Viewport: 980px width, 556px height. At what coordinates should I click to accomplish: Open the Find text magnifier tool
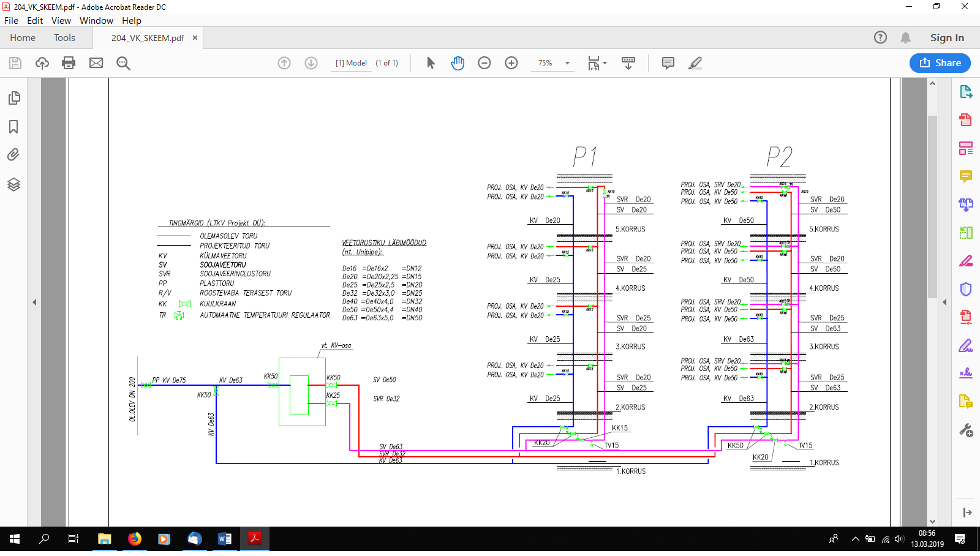(123, 63)
